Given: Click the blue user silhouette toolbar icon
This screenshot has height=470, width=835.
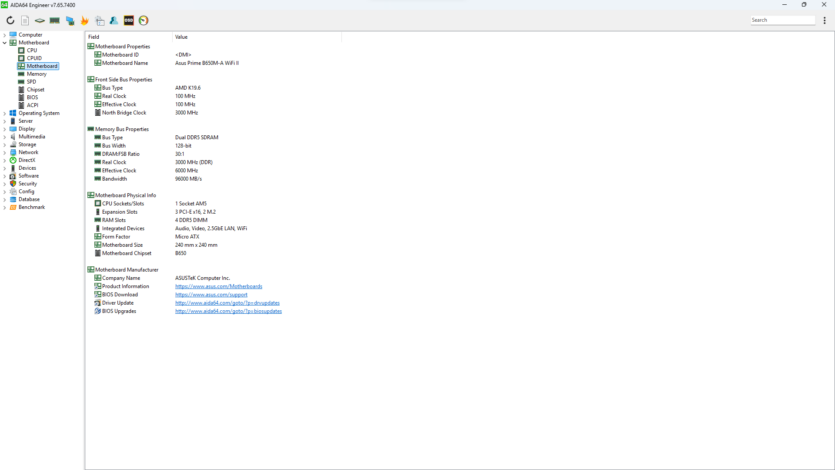Looking at the screenshot, I should coord(114,21).
